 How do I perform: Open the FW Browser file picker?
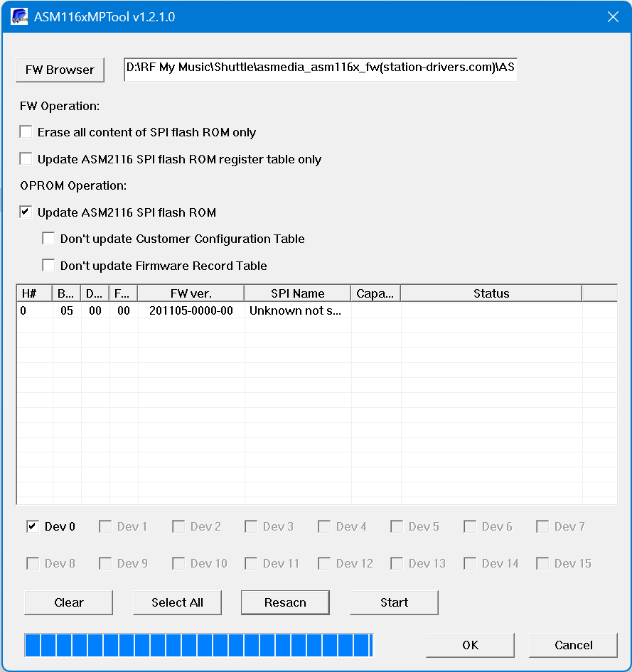60,70
